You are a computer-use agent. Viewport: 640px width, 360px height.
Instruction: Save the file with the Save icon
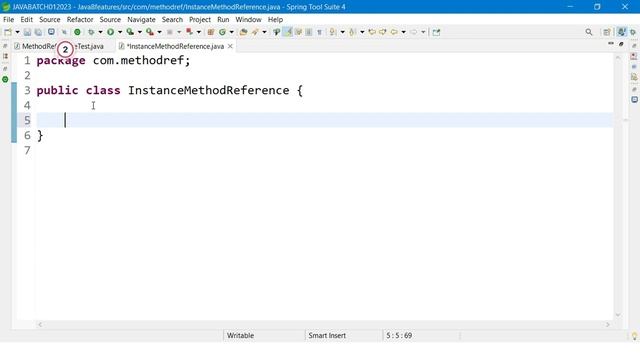click(27, 32)
